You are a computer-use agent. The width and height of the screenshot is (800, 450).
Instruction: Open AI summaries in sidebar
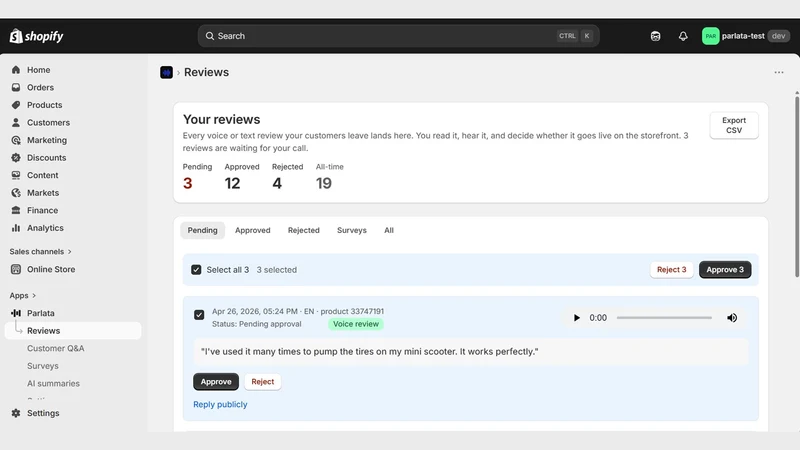point(53,383)
